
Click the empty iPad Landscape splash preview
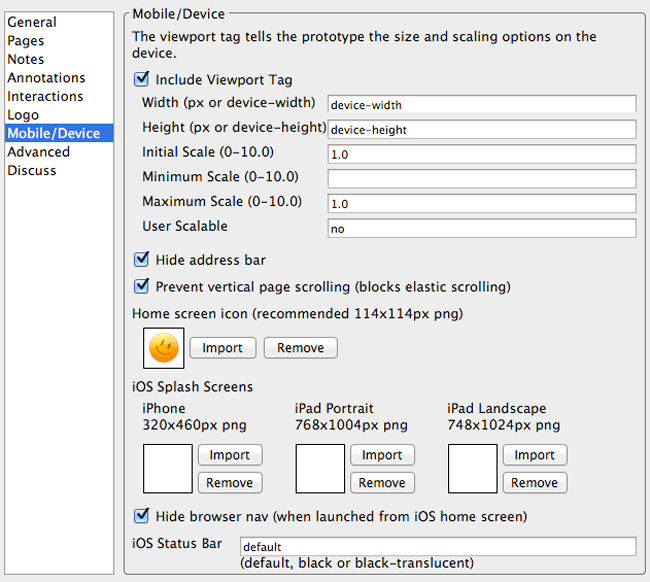point(473,469)
